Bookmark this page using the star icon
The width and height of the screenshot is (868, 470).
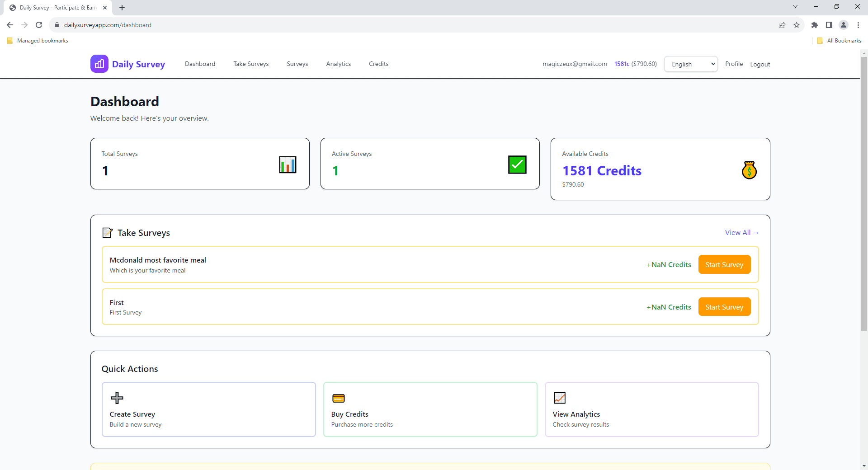coord(797,25)
